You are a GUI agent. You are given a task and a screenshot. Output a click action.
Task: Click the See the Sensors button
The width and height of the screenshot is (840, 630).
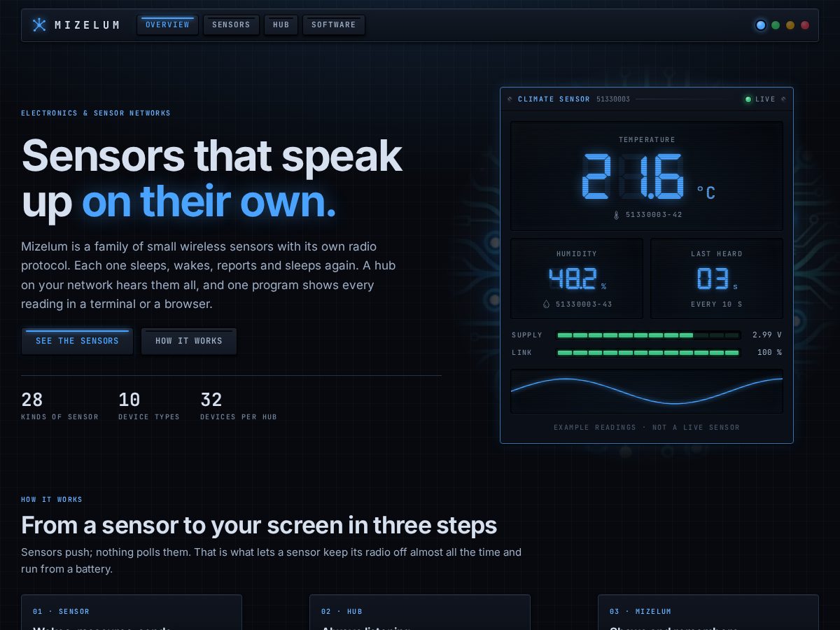(77, 342)
